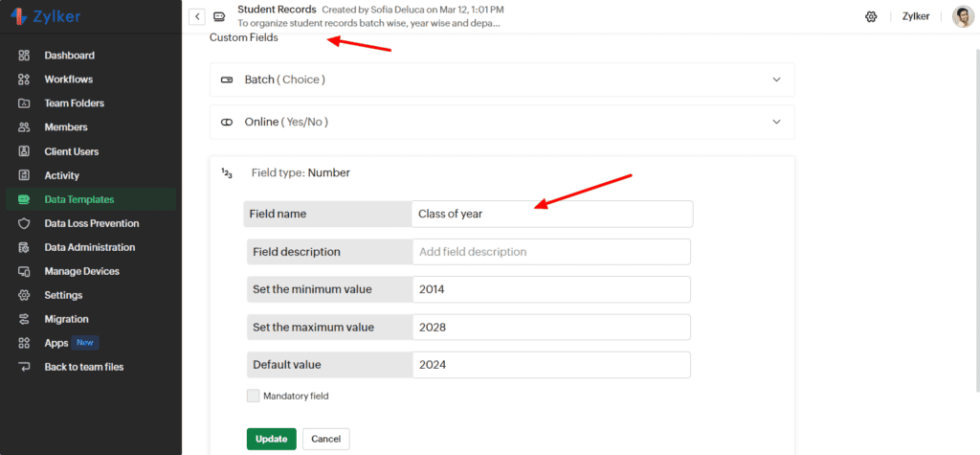Click the Apps grid icon
Screen dimensions: 980x455
click(x=24, y=343)
